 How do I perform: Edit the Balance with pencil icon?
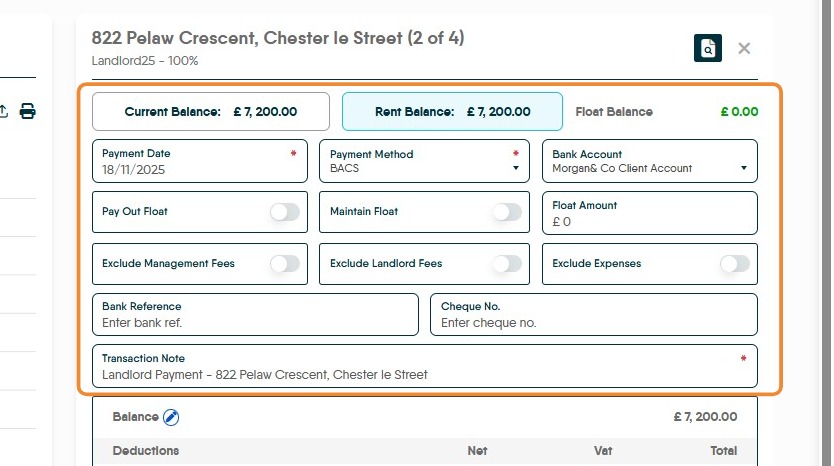coord(171,417)
